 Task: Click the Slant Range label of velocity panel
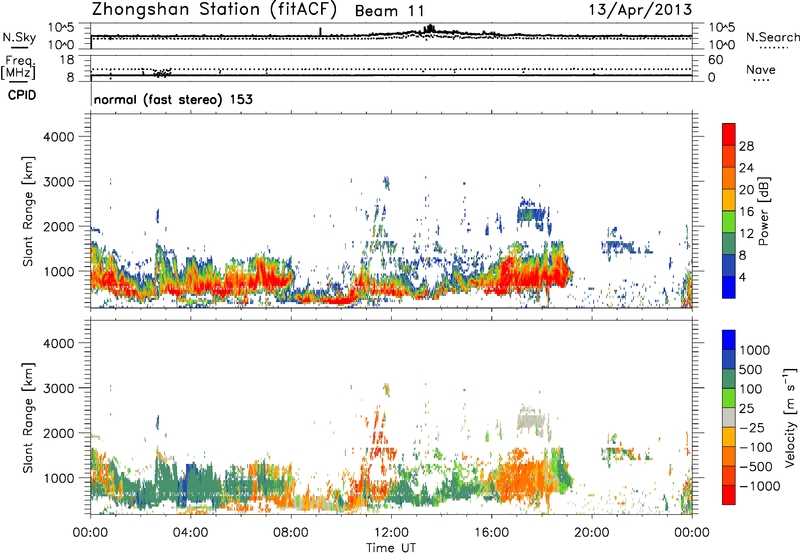(28, 418)
